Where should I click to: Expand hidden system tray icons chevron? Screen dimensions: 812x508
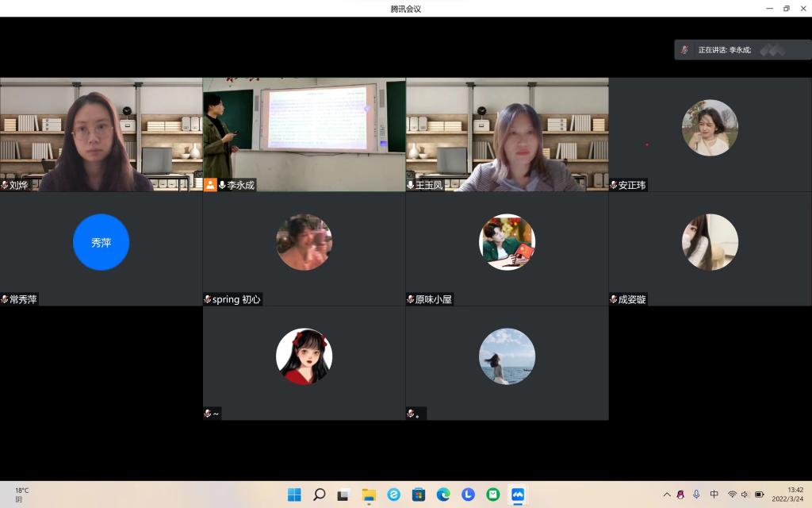666,495
